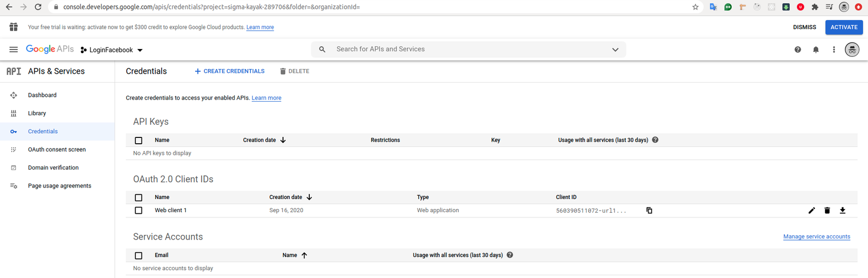868x278 pixels.
Task: Toggle the Service Accounts select-all checkbox
Action: tap(138, 255)
